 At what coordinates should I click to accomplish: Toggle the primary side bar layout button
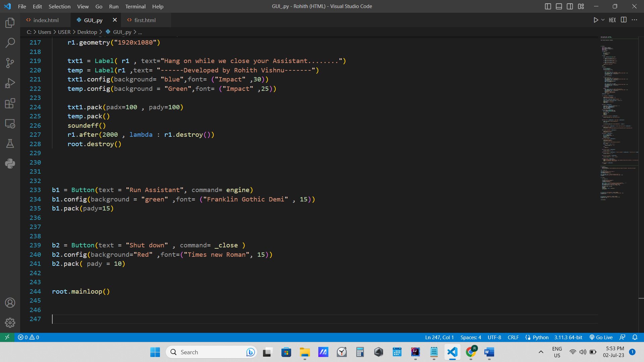pos(548,6)
